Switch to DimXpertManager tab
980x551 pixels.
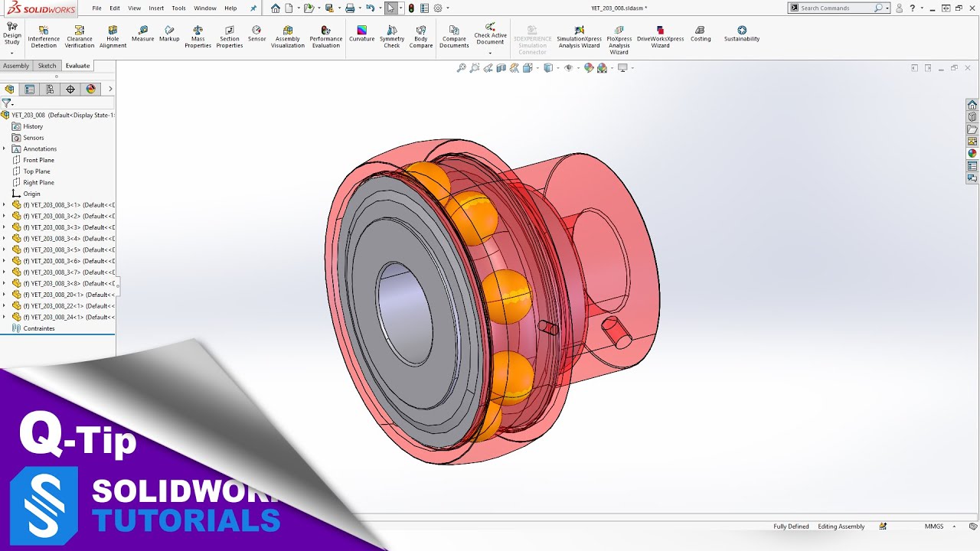(70, 89)
